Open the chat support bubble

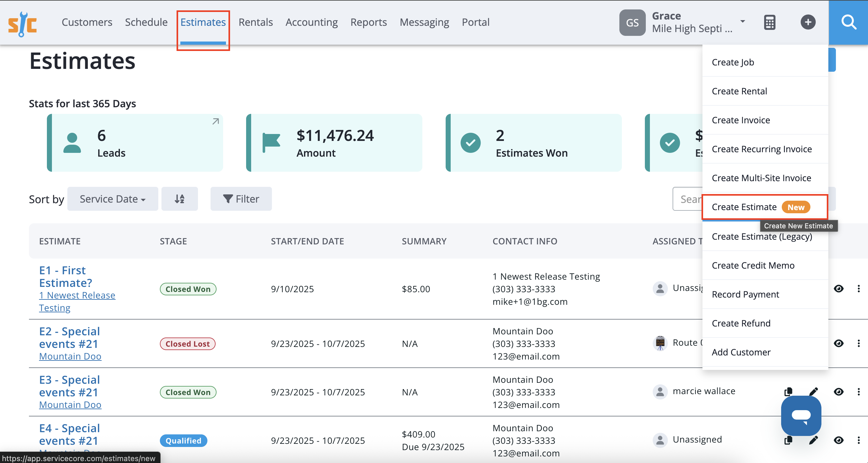801,416
